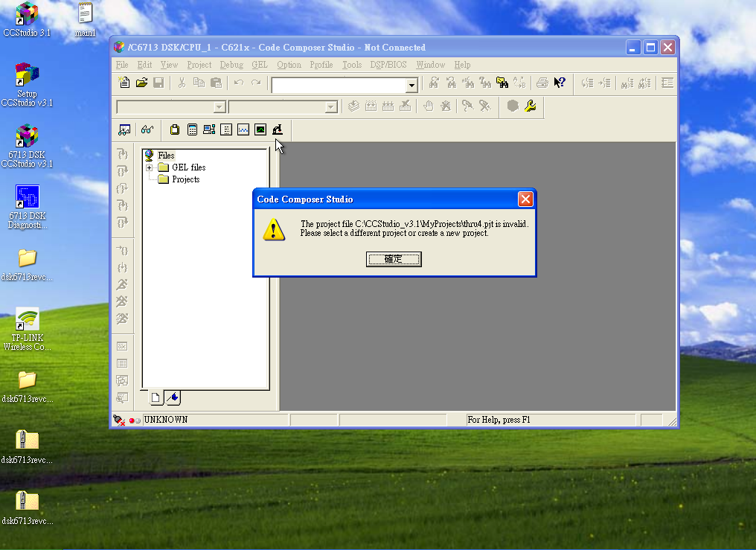Click the TP-LINK Wireless desktop shortcut
This screenshot has height=550, width=756.
click(x=27, y=329)
